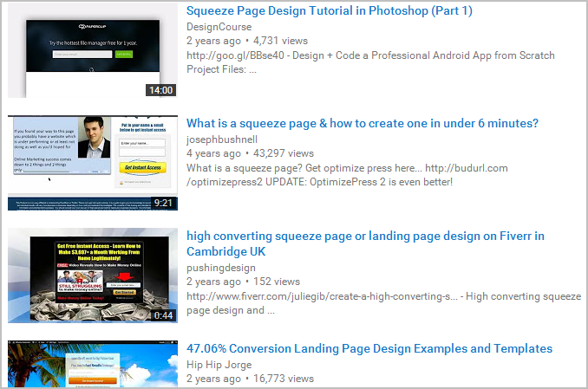
Task: Click the money squeeze page video thumbnail
Action: click(93, 276)
